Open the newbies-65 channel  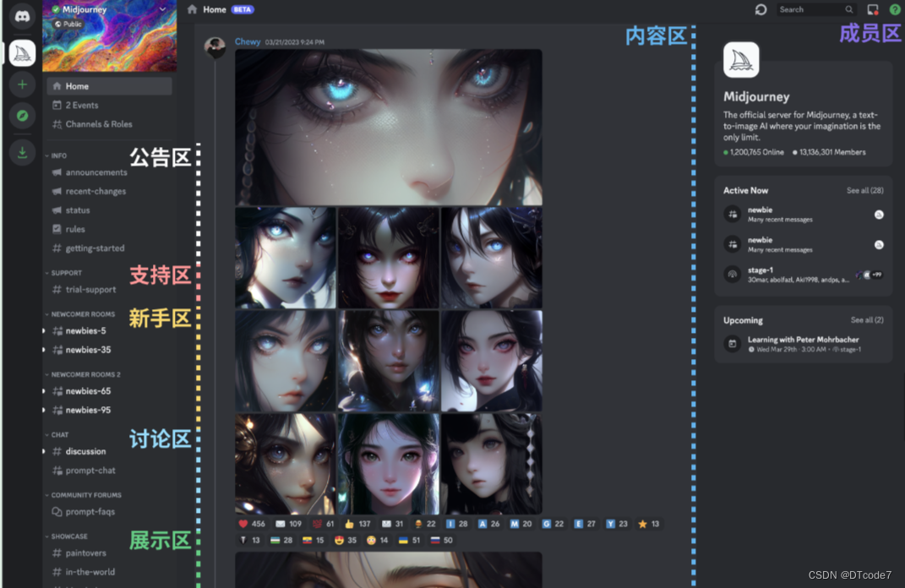81,390
